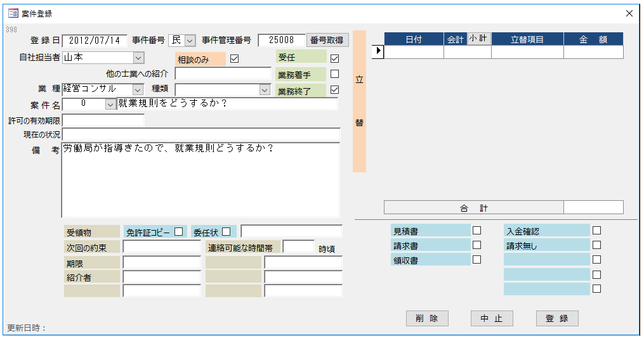
Task: Click the 会計 column header
Action: (x=456, y=39)
